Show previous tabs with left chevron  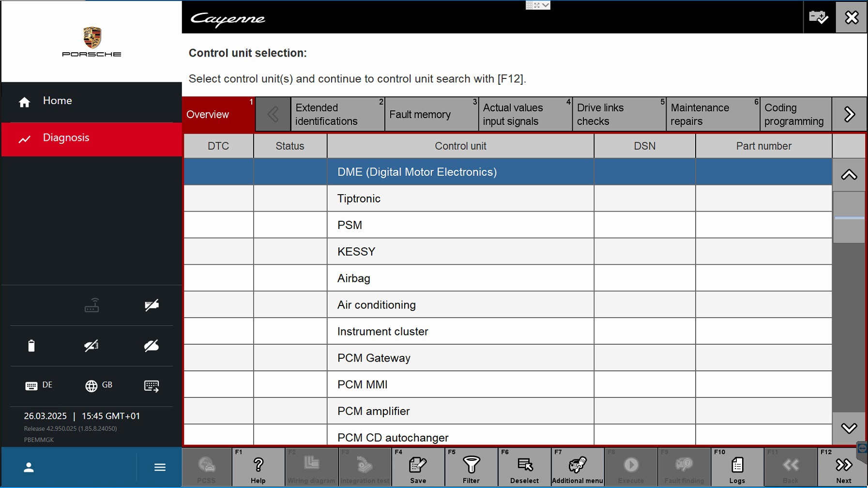(273, 114)
